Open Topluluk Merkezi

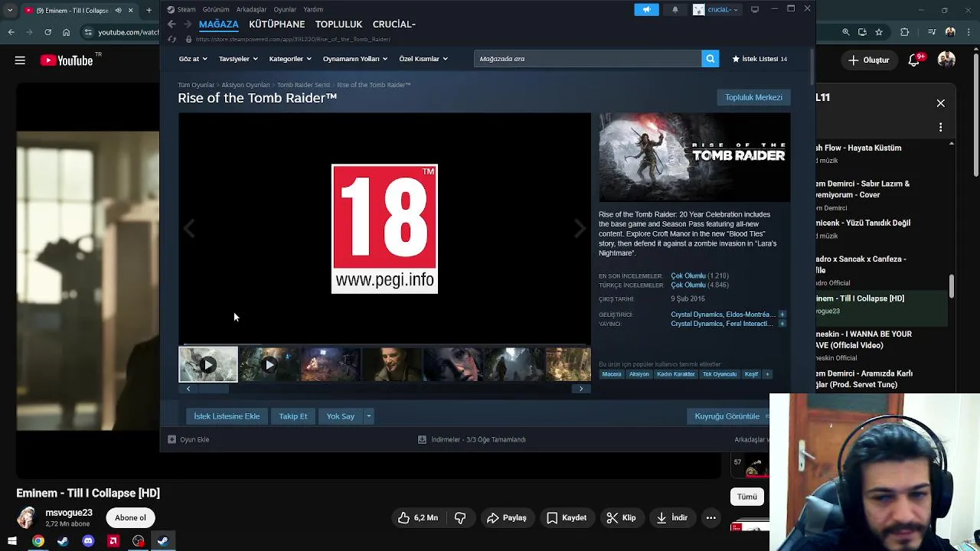coord(753,97)
